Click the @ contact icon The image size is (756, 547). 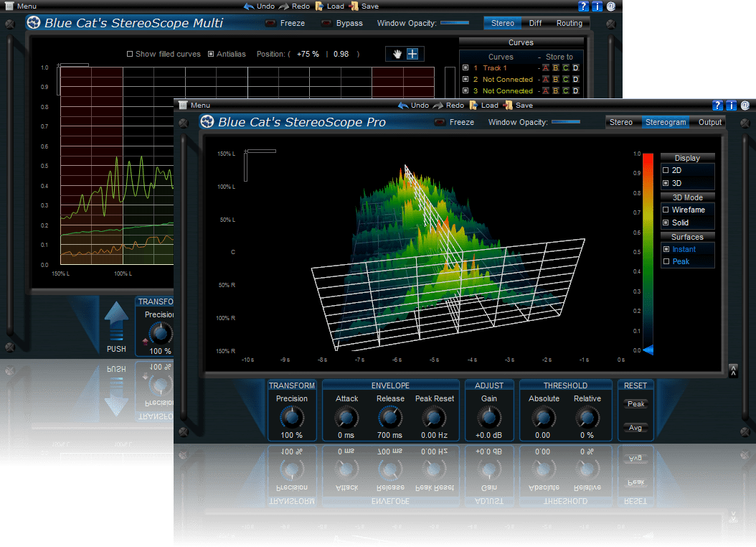point(745,105)
